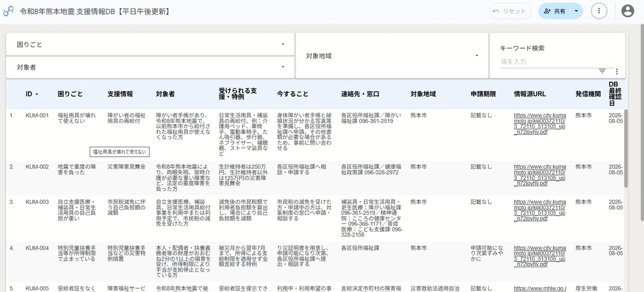This screenshot has width=644, height=292.
Task: Click the 困りごと column header
Action: [x=70, y=94]
